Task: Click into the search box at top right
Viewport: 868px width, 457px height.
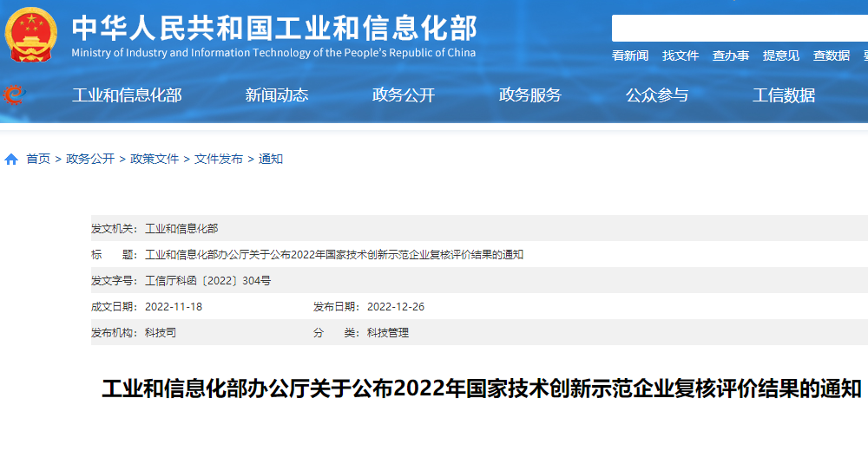Action: click(738, 29)
